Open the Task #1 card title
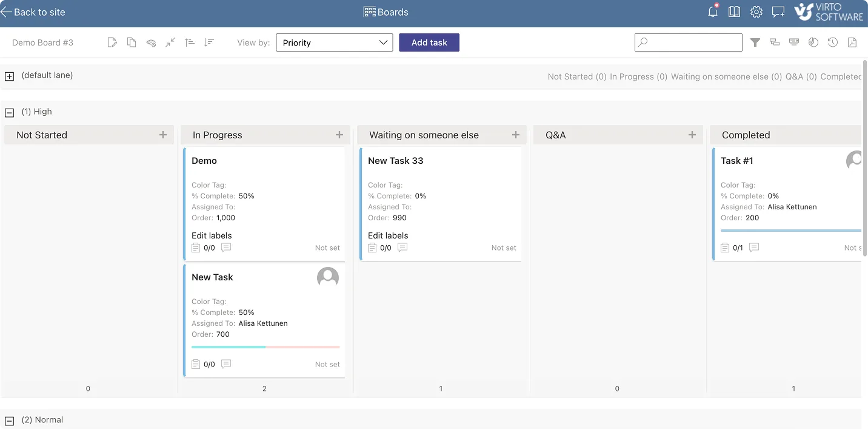868x429 pixels. [737, 161]
